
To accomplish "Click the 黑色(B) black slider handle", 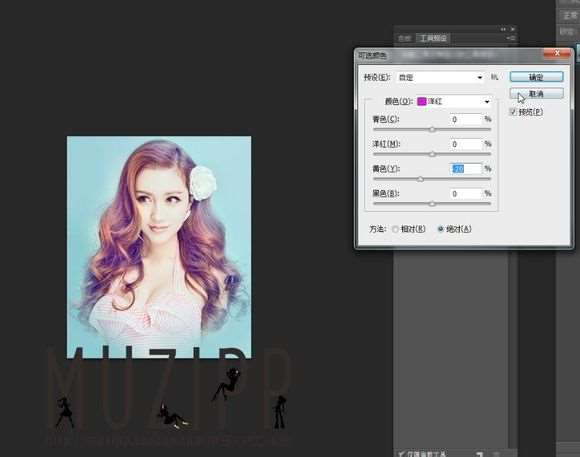I will tap(432, 204).
